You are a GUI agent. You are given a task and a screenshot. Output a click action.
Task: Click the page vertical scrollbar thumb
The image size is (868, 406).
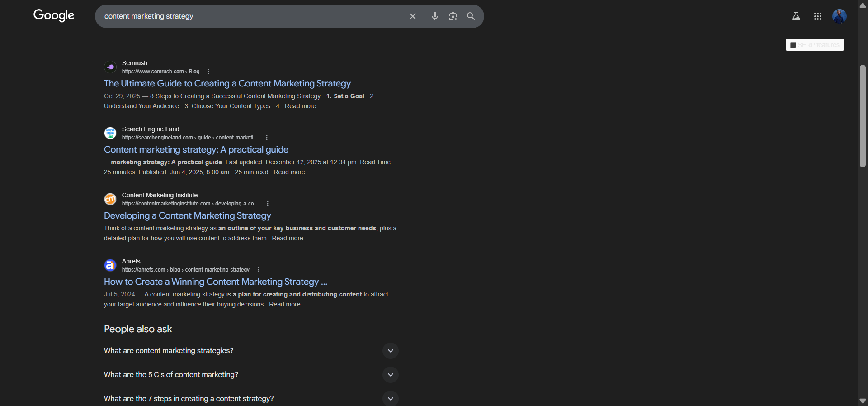pos(863,116)
